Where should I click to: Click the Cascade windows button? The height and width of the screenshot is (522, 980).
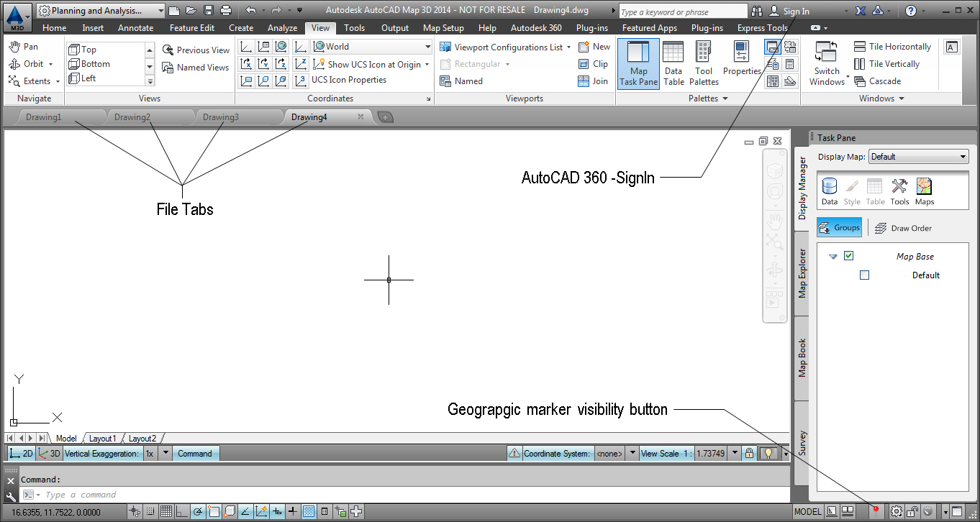click(877, 81)
